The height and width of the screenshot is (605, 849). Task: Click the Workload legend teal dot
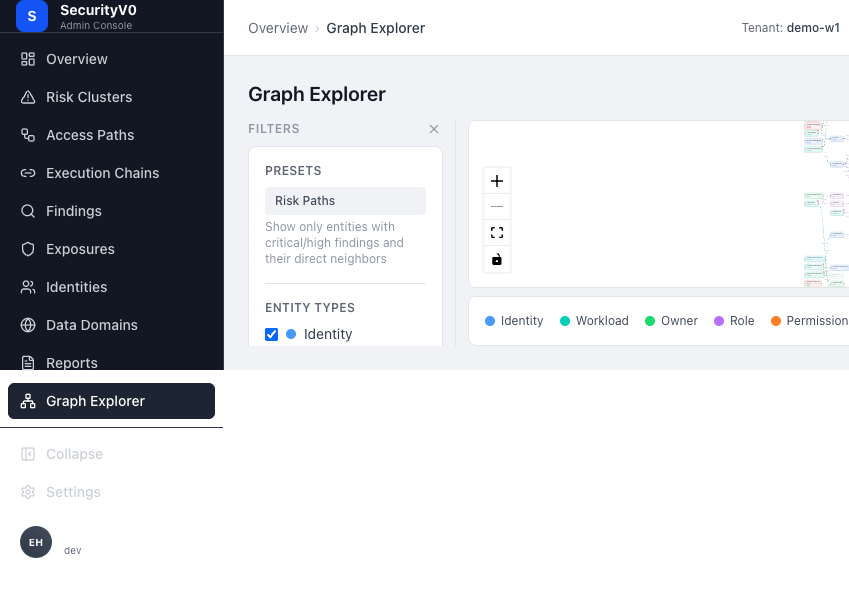[x=565, y=321]
